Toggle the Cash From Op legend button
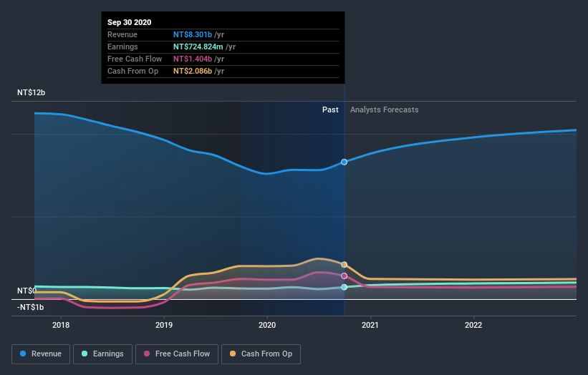 [261, 354]
